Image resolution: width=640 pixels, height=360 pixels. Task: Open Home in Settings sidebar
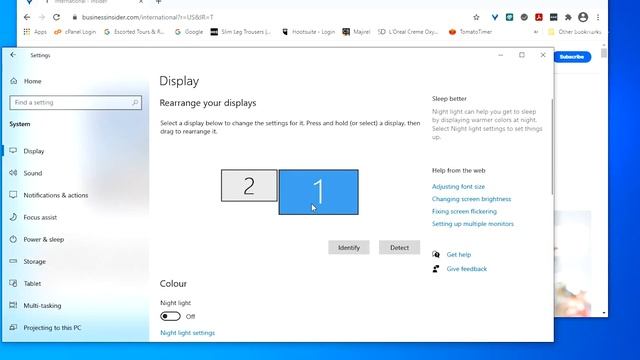click(x=26, y=81)
